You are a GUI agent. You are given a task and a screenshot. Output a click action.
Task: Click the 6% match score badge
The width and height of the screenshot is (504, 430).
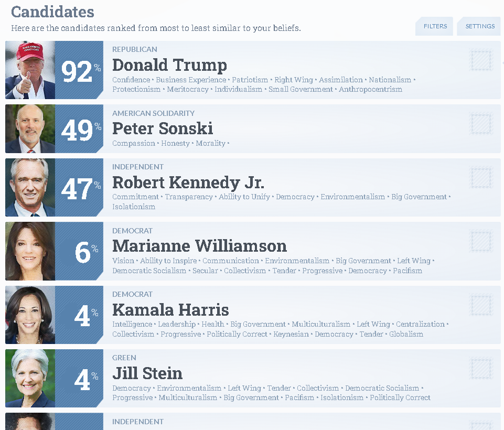click(79, 251)
